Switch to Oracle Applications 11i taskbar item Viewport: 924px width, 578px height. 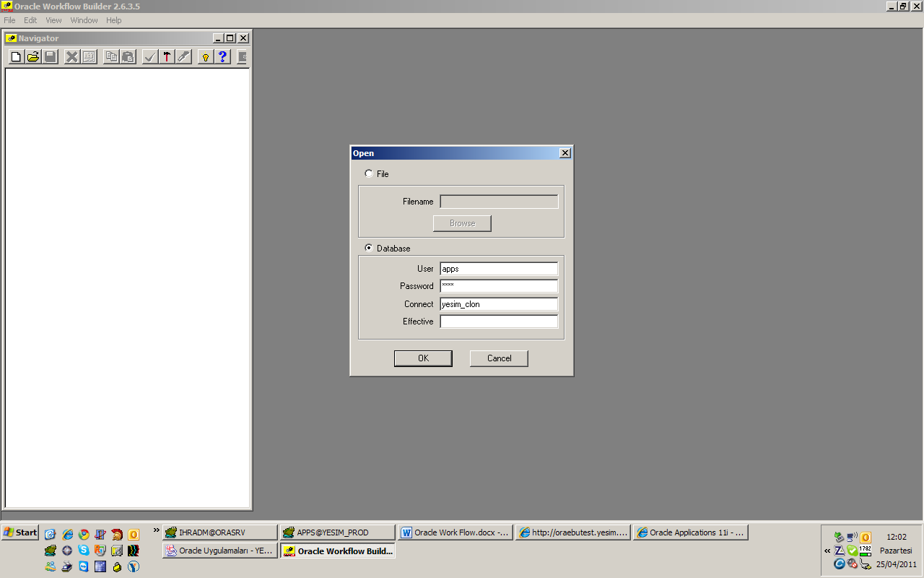(x=691, y=532)
